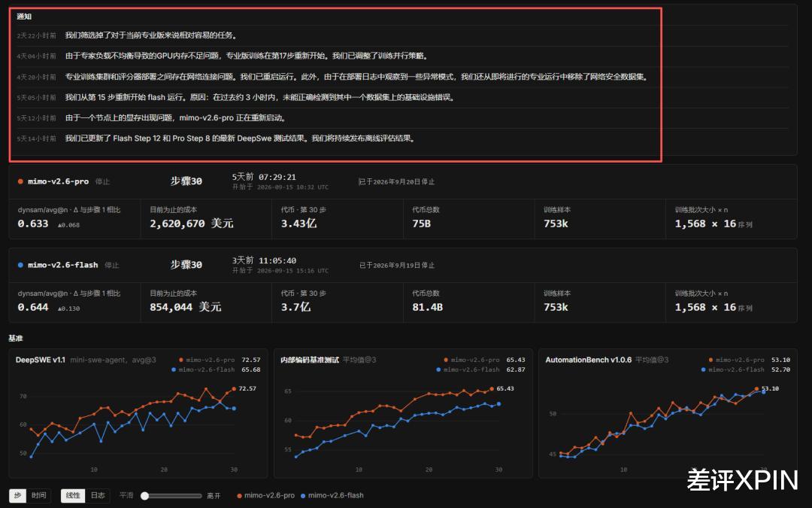Click the blue mimo-v2.6-flash status dot
This screenshot has width=812, height=508.
click(x=20, y=265)
